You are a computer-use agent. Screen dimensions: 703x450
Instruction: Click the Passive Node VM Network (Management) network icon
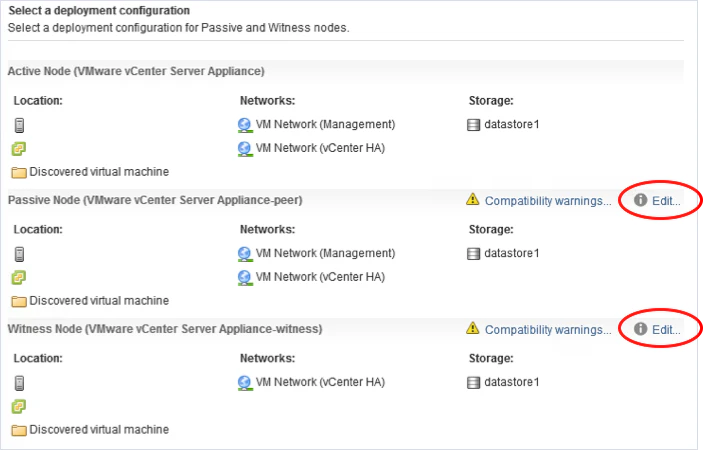tap(245, 254)
